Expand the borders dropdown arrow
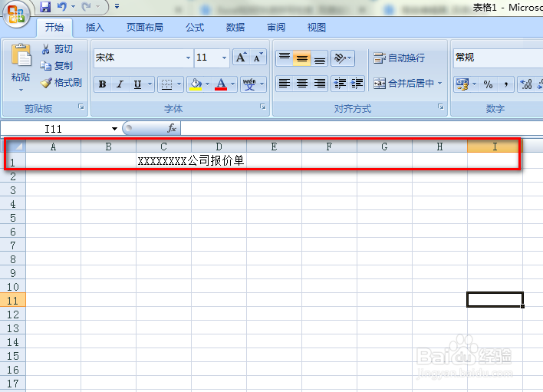 179,84
